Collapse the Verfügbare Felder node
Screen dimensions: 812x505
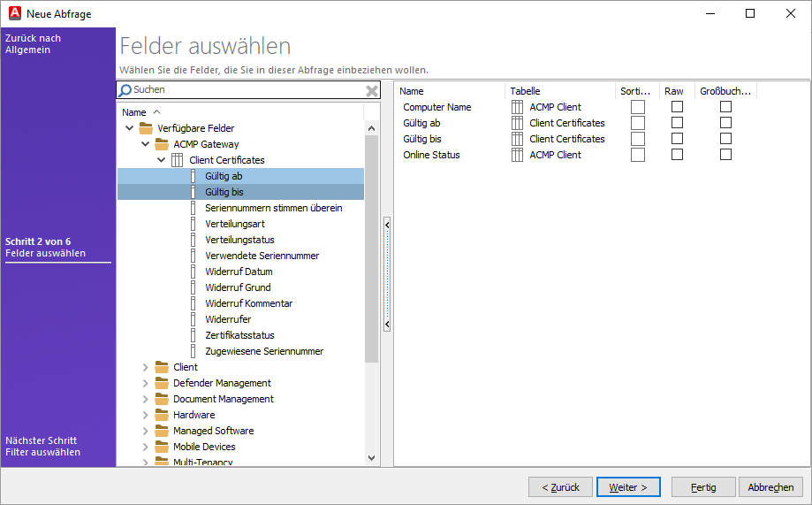tap(130, 128)
